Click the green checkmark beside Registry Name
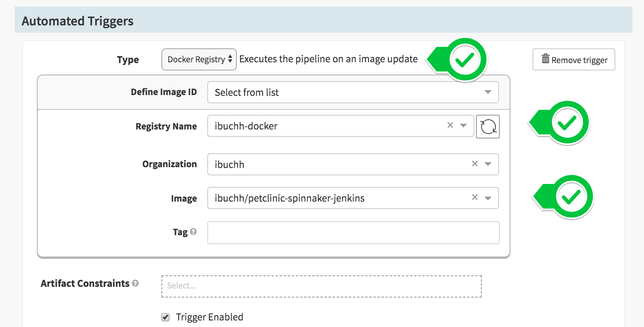The height and width of the screenshot is (327, 644). click(567, 123)
